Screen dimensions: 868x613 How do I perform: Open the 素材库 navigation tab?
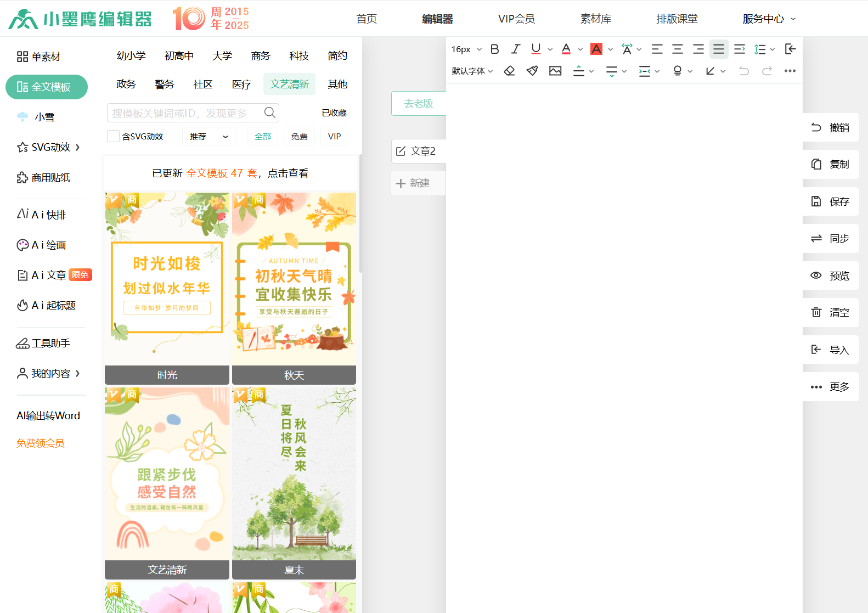click(595, 19)
